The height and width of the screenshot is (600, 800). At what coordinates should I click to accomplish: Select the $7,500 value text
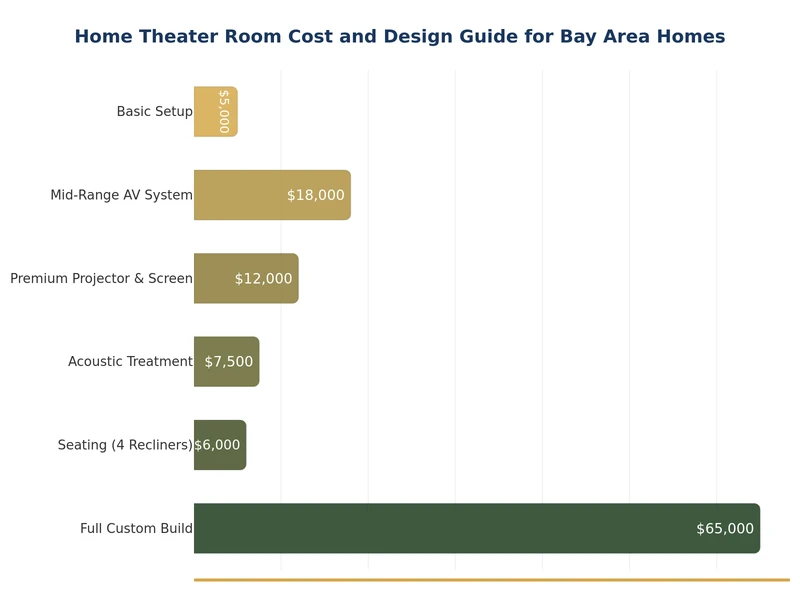click(229, 362)
